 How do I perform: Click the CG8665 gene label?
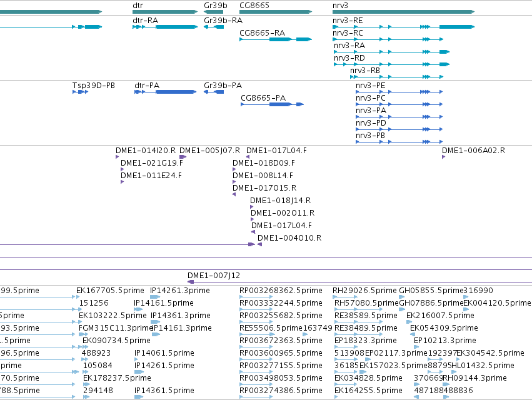pos(254,6)
